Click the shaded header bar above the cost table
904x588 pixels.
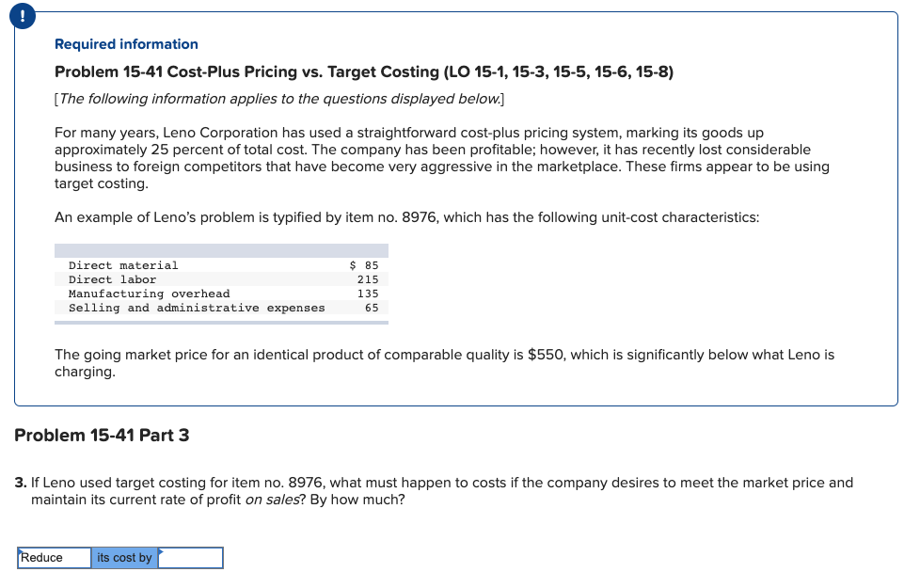[222, 250]
